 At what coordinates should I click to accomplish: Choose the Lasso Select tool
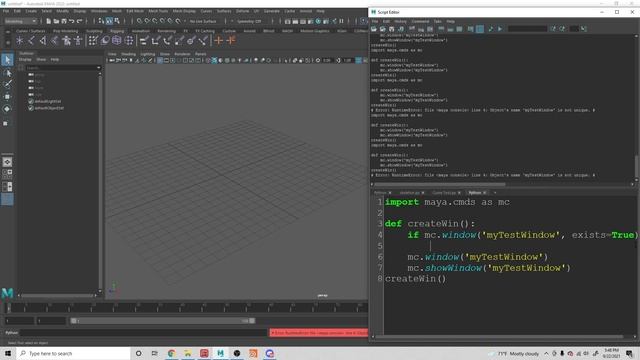(7, 73)
